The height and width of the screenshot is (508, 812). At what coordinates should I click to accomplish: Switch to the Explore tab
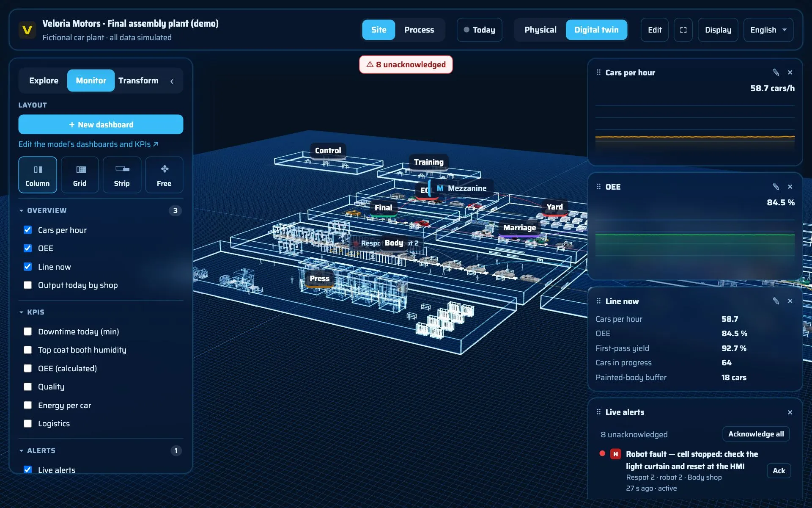[44, 80]
